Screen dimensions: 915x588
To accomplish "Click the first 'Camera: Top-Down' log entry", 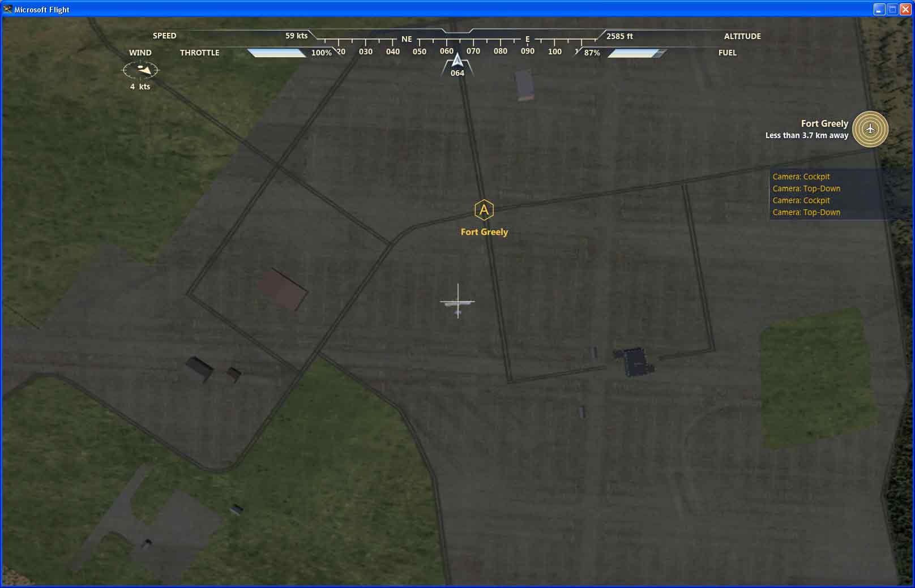I will 806,188.
